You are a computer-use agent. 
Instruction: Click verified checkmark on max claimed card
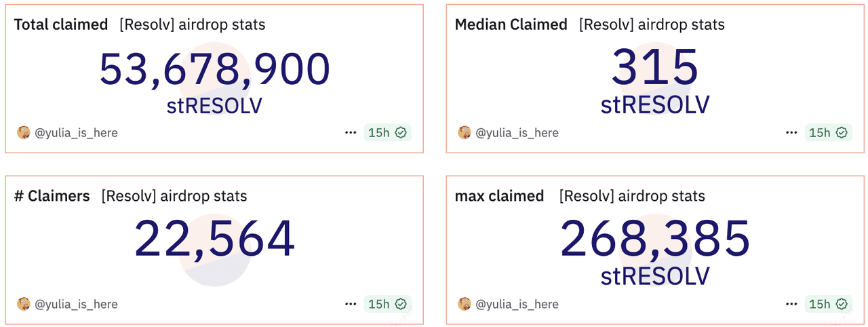(842, 304)
